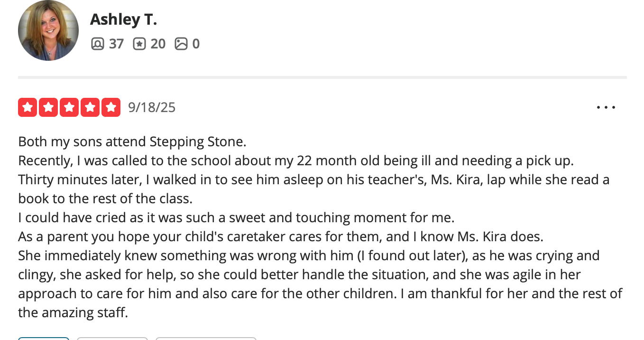Click the final line "the amazing staff."

click(x=73, y=312)
